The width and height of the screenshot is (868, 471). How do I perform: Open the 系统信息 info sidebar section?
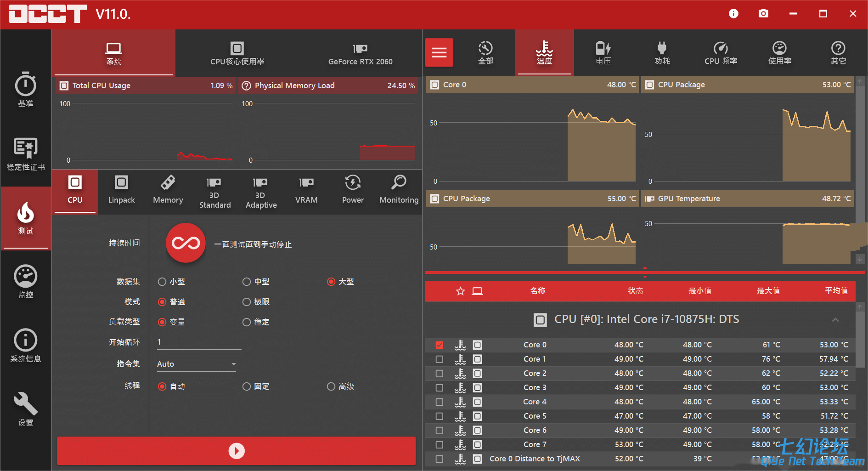click(x=26, y=346)
